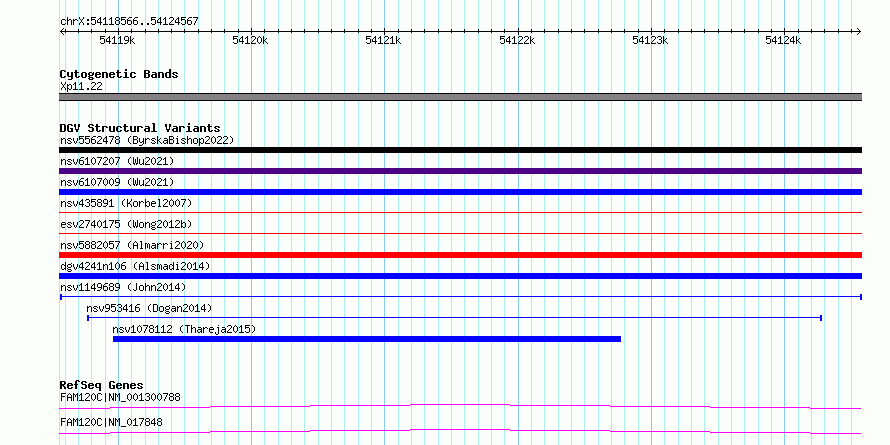Click the blue nsv6107009 variant bar
The width and height of the screenshot is (890, 445).
click(x=460, y=192)
